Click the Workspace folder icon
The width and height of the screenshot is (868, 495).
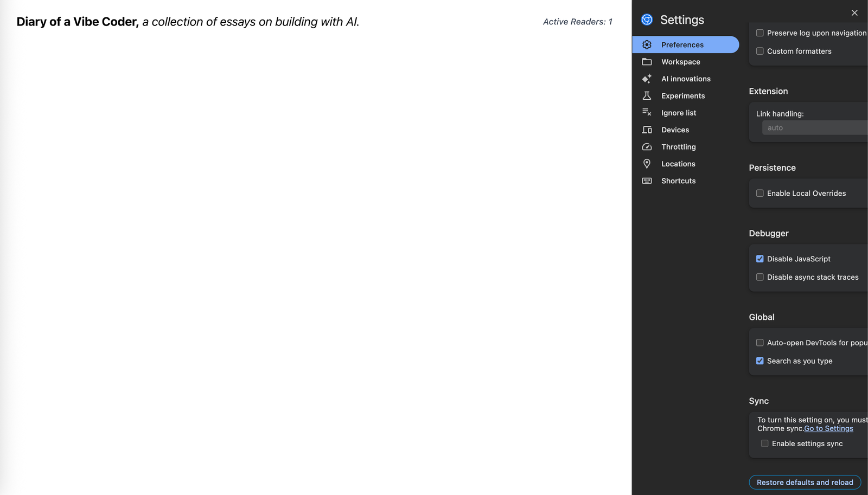[x=647, y=62]
